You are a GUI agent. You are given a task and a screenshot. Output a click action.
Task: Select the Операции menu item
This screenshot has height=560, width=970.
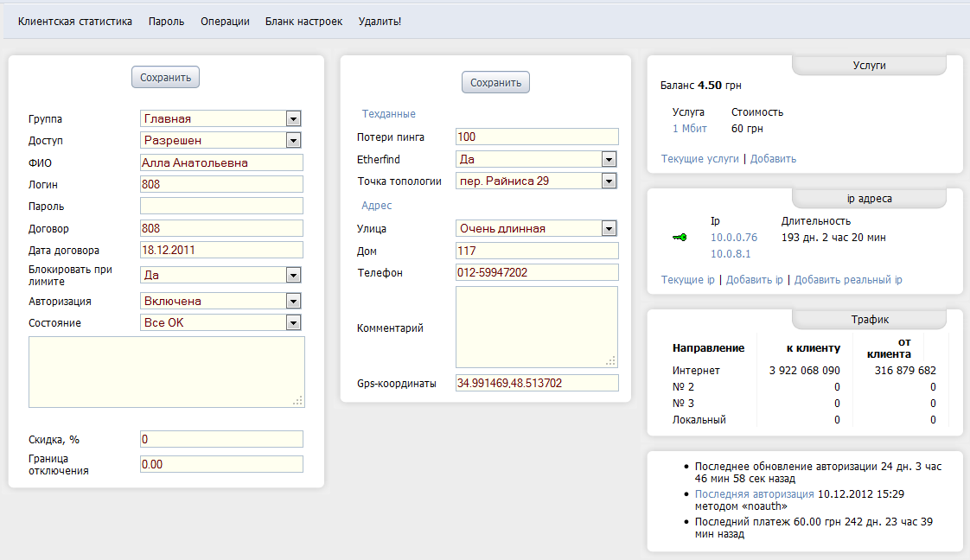(225, 22)
